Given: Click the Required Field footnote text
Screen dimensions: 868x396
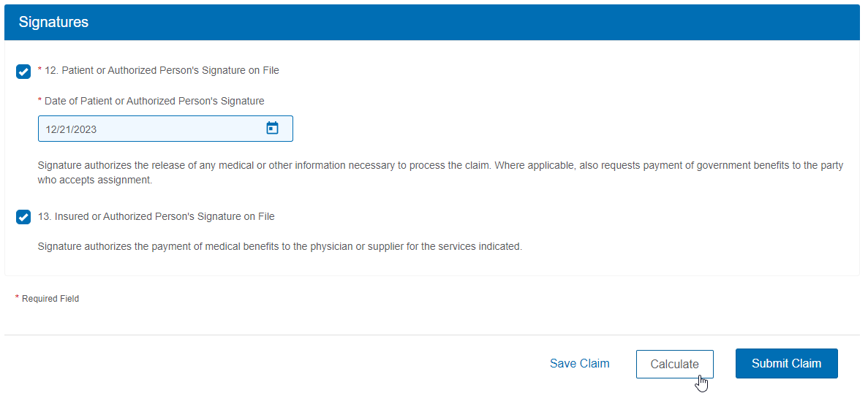Looking at the screenshot, I should coord(50,299).
